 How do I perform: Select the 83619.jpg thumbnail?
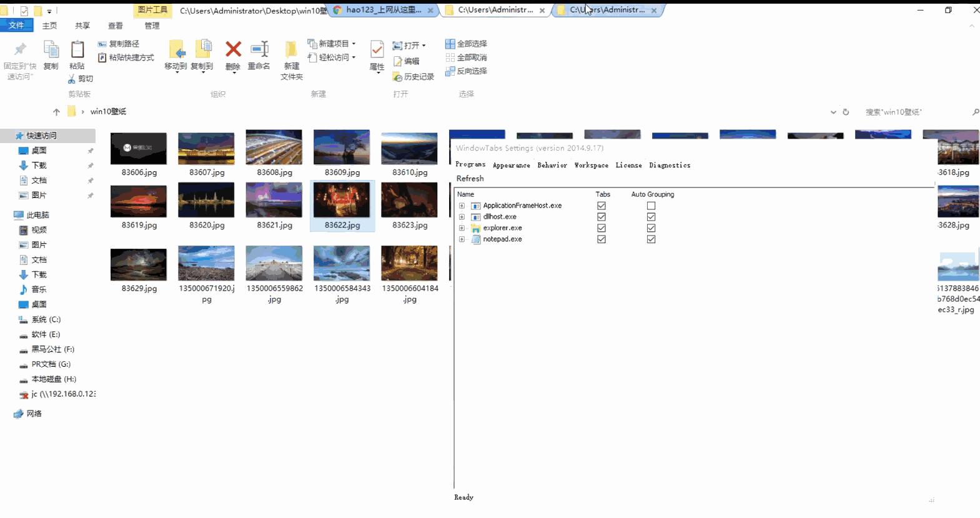coord(139,201)
